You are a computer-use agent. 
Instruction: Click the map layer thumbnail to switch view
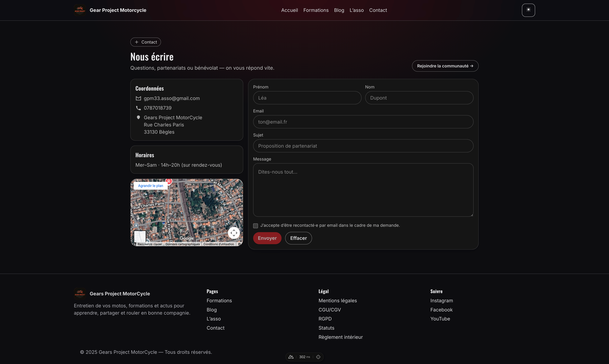[140, 236]
